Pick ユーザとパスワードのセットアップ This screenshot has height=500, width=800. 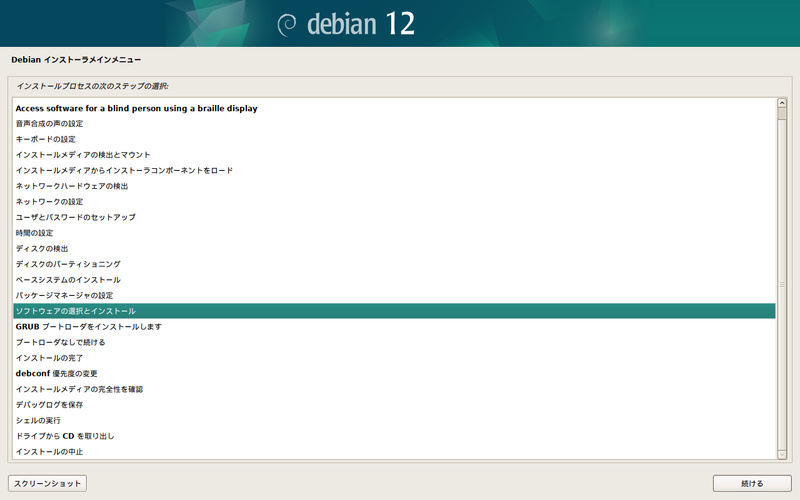[x=76, y=217]
